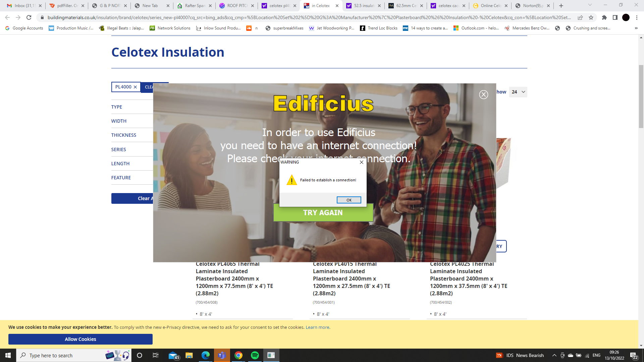
Task: Click Allow Cookies button
Action: 80,339
